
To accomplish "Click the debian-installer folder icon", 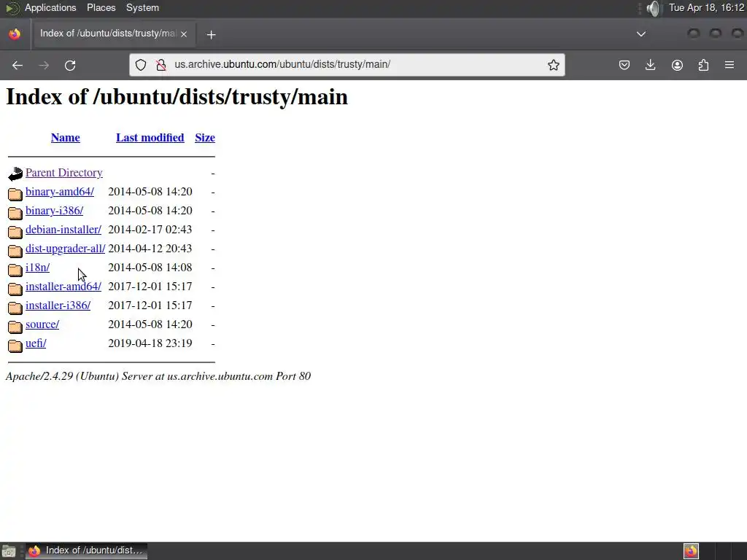I will 15,231.
